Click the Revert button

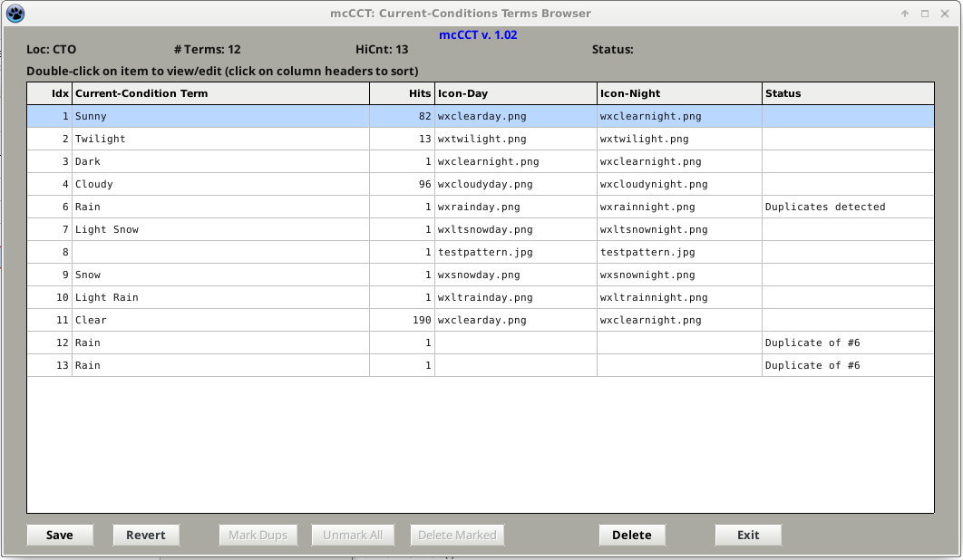(146, 535)
